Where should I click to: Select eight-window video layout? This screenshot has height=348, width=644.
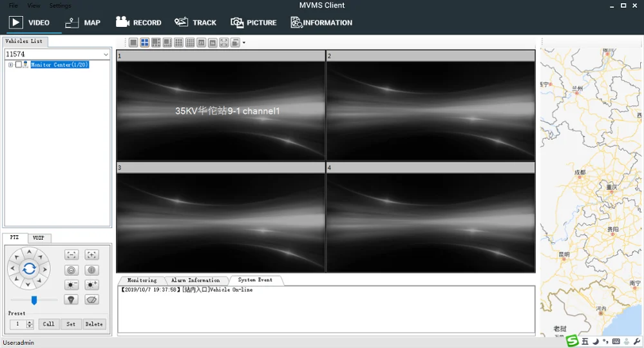pyautogui.click(x=167, y=43)
